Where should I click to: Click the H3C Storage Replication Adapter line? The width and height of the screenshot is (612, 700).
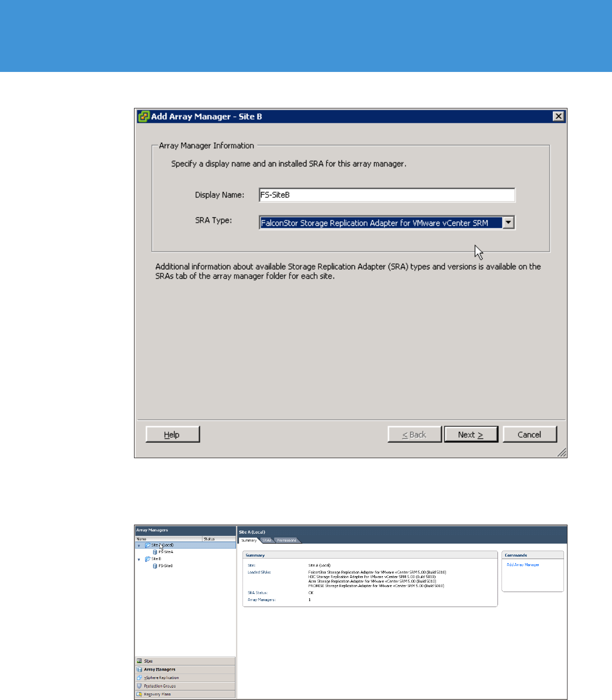tap(372, 577)
